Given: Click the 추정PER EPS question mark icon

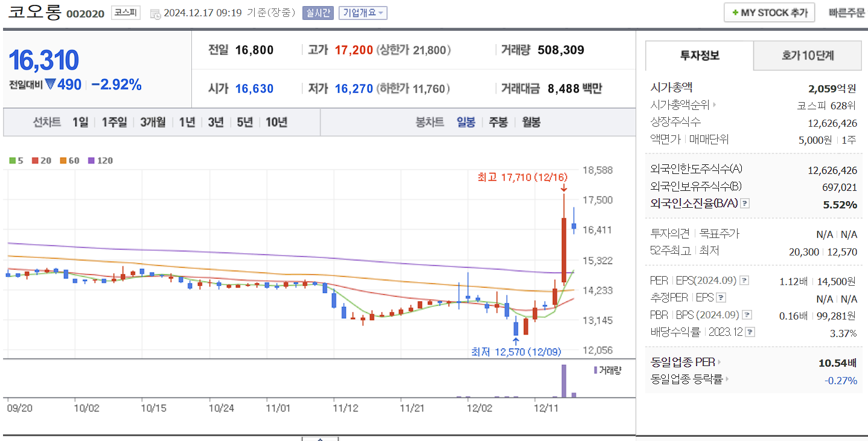Looking at the screenshot, I should pos(720,298).
